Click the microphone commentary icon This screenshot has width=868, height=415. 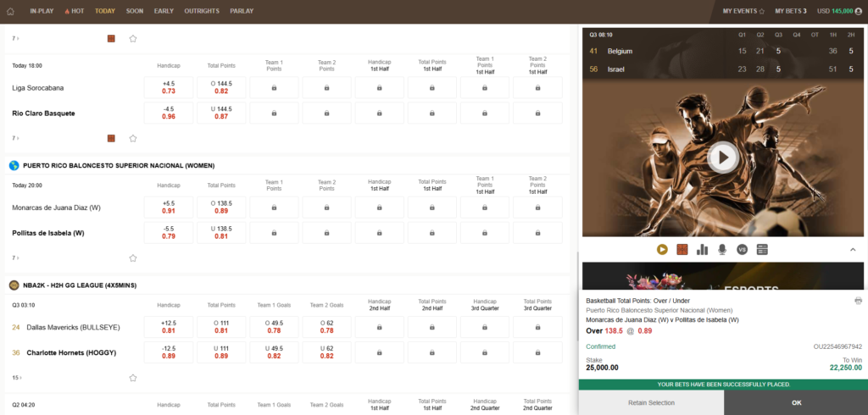[722, 249]
